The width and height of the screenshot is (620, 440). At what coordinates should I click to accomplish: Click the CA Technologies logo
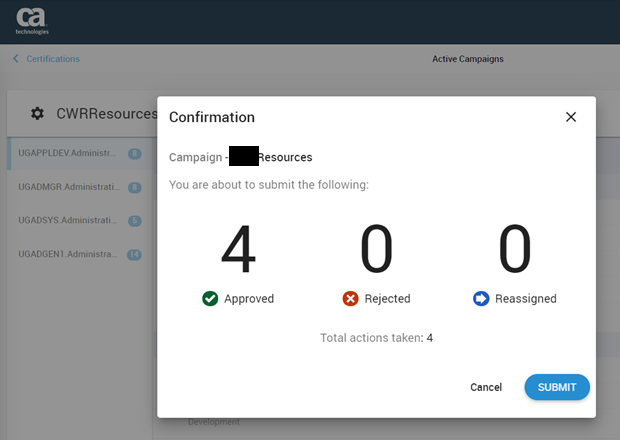(x=31, y=21)
